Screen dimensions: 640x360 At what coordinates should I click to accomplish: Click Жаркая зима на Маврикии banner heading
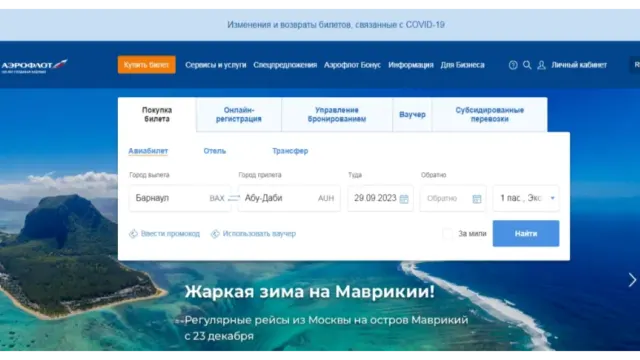tap(309, 292)
